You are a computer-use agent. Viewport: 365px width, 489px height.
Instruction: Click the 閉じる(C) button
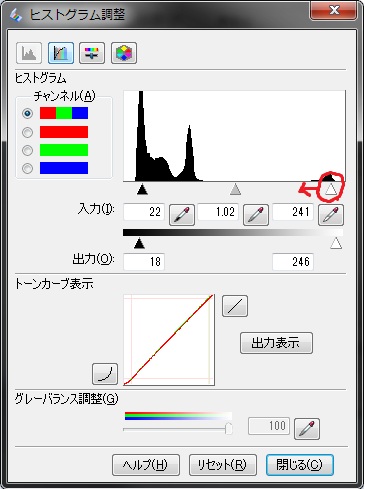pyautogui.click(x=300, y=465)
